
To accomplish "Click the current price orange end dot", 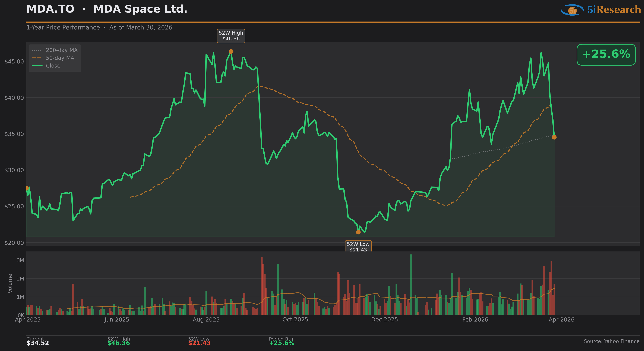I will point(554,137).
